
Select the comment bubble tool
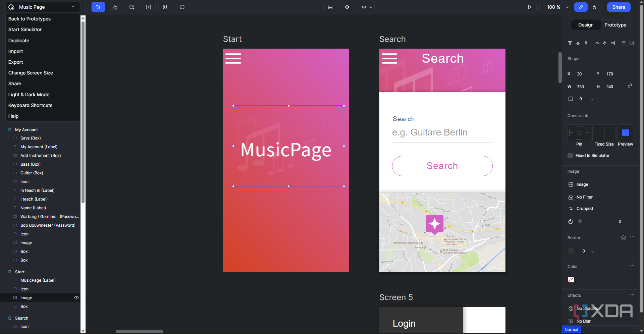[182, 7]
